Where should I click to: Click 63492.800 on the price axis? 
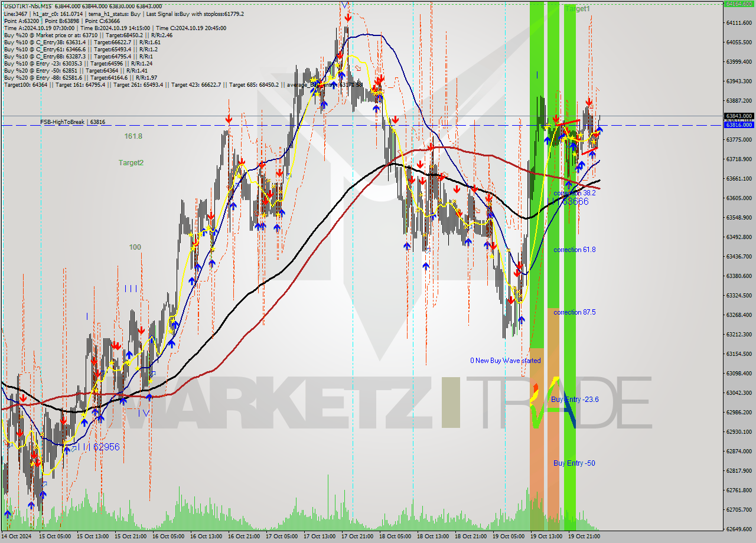point(738,237)
